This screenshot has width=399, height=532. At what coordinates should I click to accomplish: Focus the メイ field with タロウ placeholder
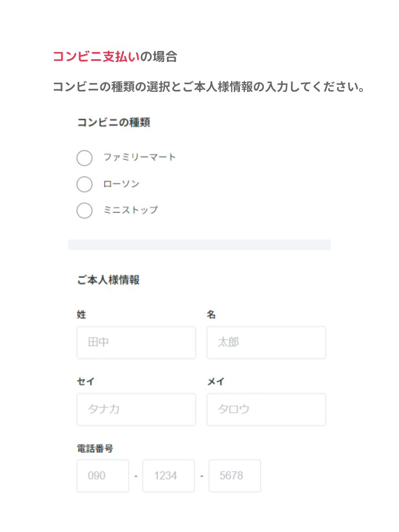tap(266, 410)
